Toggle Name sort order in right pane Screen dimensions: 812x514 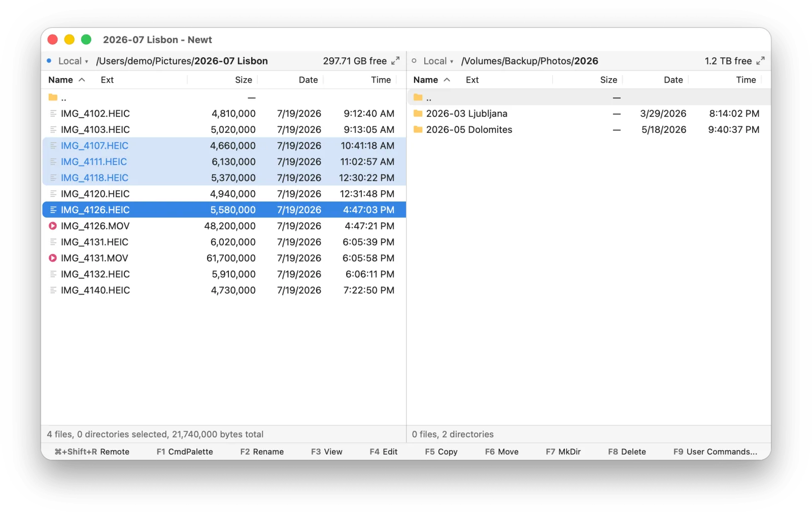pyautogui.click(x=431, y=80)
